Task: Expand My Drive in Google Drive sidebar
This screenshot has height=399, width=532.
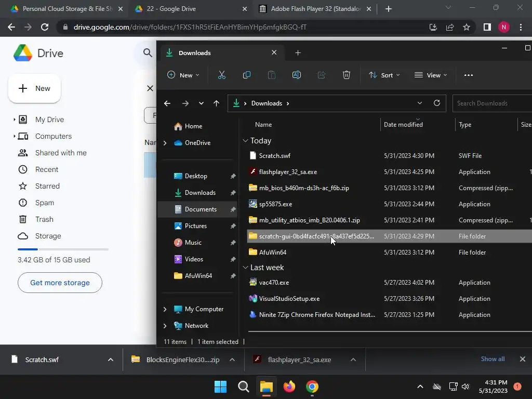Action: coord(14,119)
